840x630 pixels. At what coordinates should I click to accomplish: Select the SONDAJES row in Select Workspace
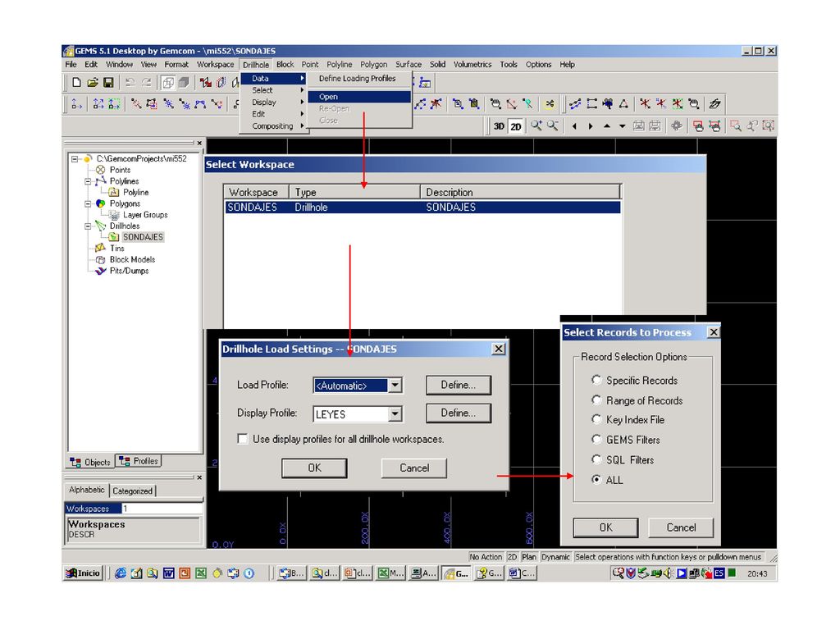[x=422, y=208]
